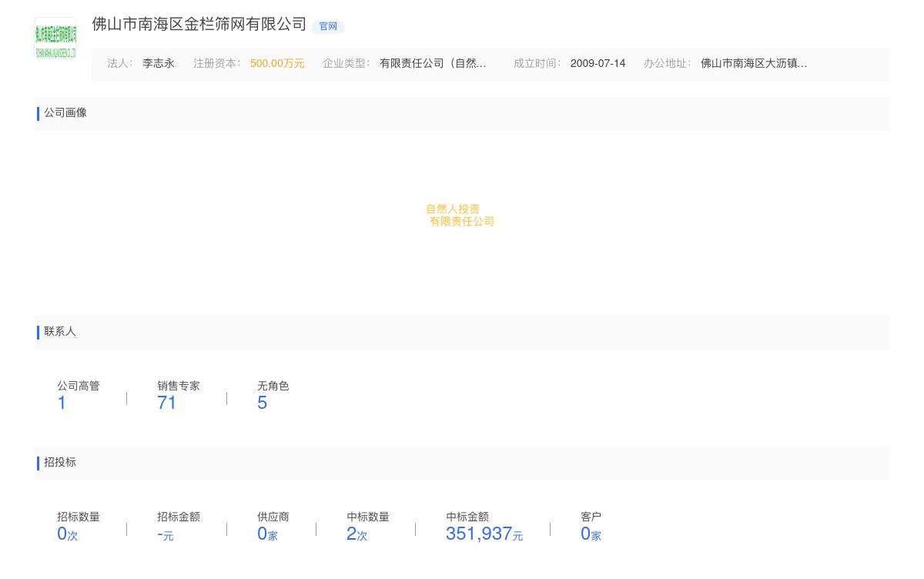Click registered capital 500.00万元
Image resolution: width=924 pixels, height=579 pixels.
277,64
